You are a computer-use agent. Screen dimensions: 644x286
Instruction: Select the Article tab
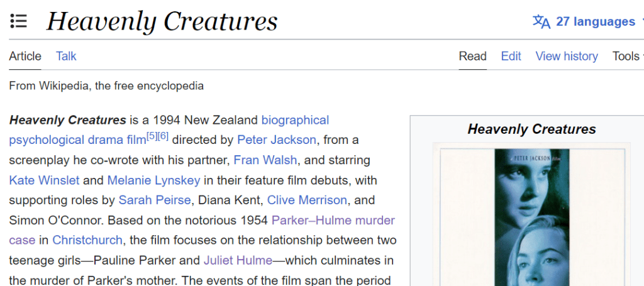(25, 56)
